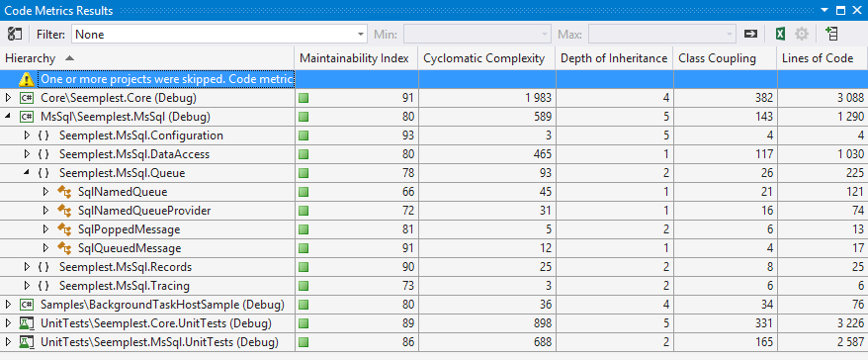This screenshot has height=360, width=868.
Task: Click the SqlNamedQueueProvider class icon
Action: pyautogui.click(x=65, y=212)
